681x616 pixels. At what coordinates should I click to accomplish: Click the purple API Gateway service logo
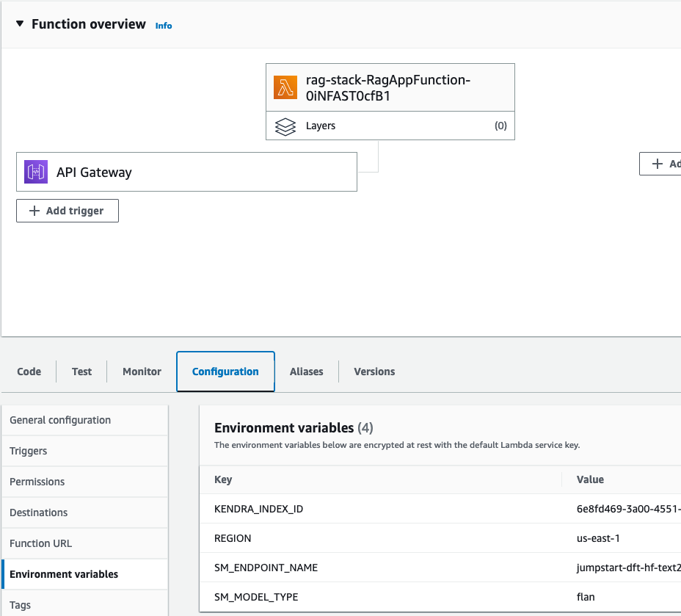(34, 171)
